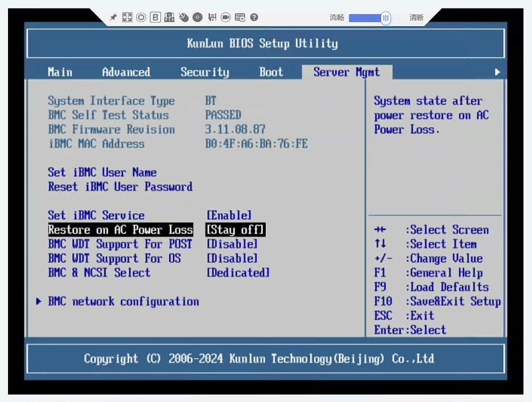
Task: Open the virtual keyboard icon
Action: 240,18
